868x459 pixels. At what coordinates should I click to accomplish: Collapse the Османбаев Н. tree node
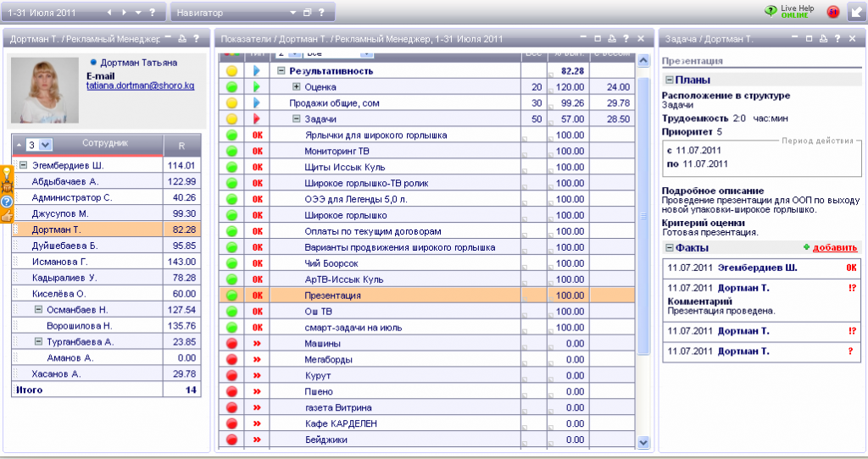click(x=38, y=309)
